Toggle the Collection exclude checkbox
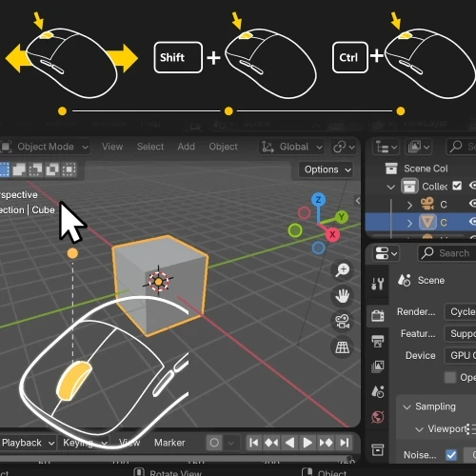476x476 pixels. click(457, 186)
